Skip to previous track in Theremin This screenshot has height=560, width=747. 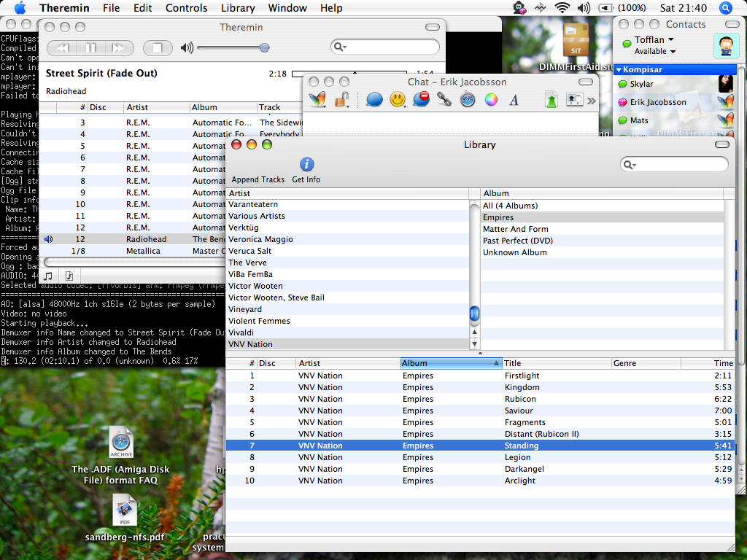63,47
